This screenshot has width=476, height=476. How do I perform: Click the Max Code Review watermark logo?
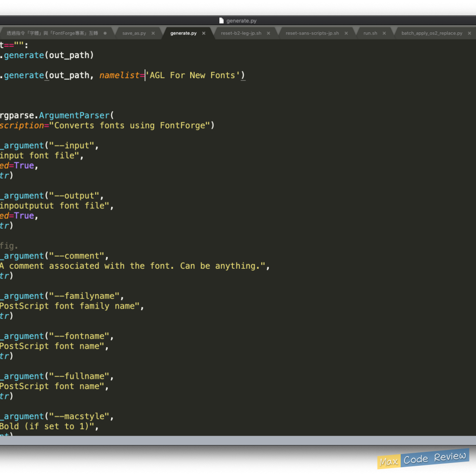coord(423,459)
